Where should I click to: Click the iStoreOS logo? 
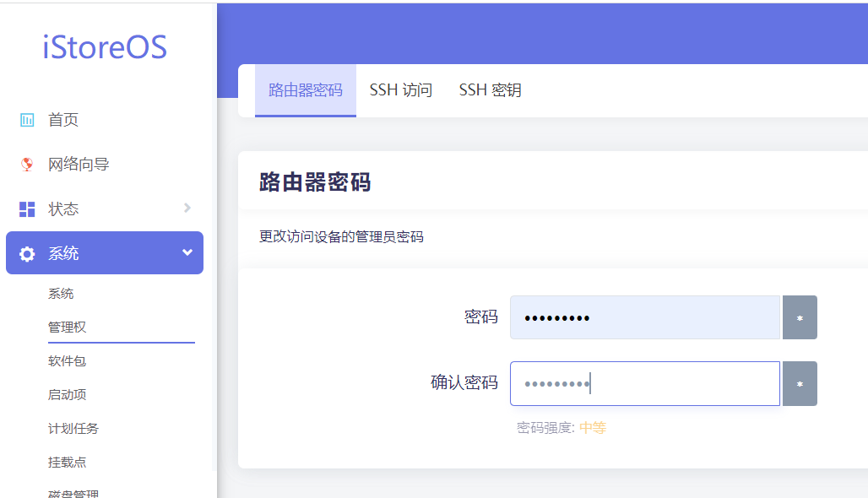click(105, 47)
